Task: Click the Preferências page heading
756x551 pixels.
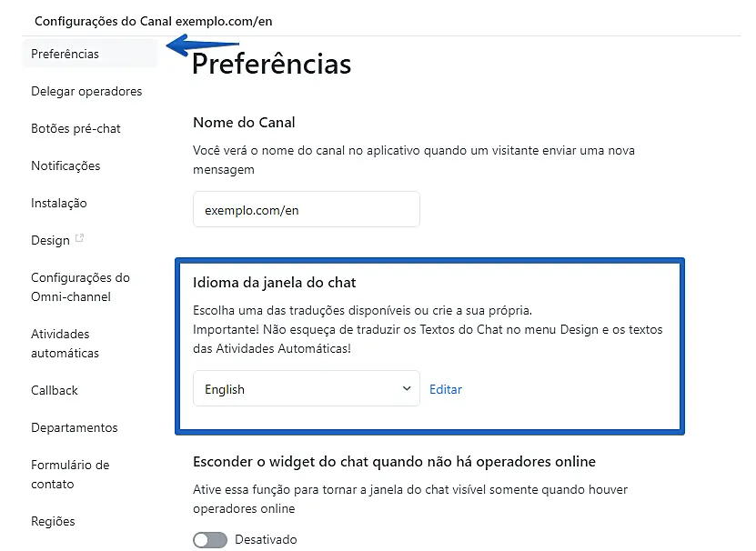Action: tap(271, 65)
